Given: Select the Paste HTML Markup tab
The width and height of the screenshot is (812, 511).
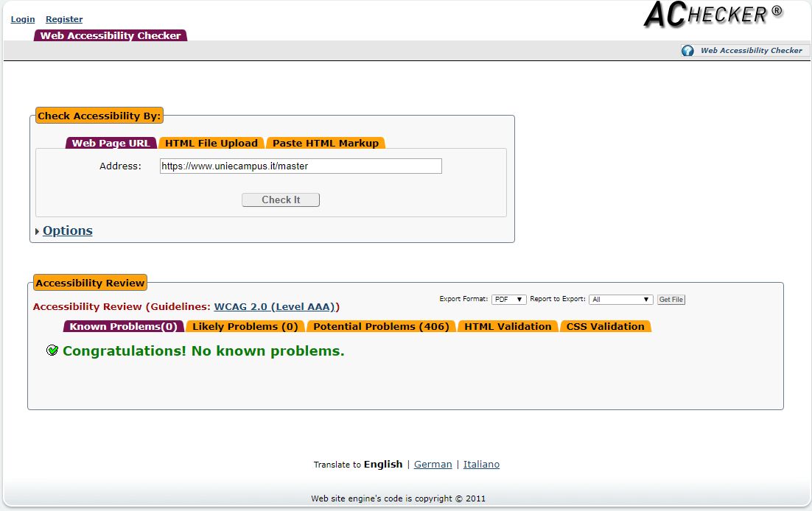Looking at the screenshot, I should pos(325,143).
